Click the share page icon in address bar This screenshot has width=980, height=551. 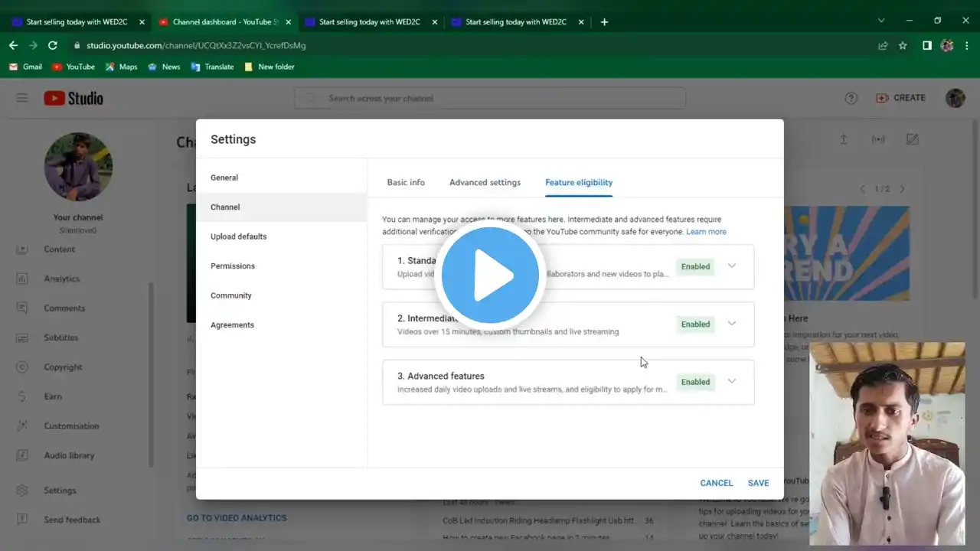(x=883, y=46)
